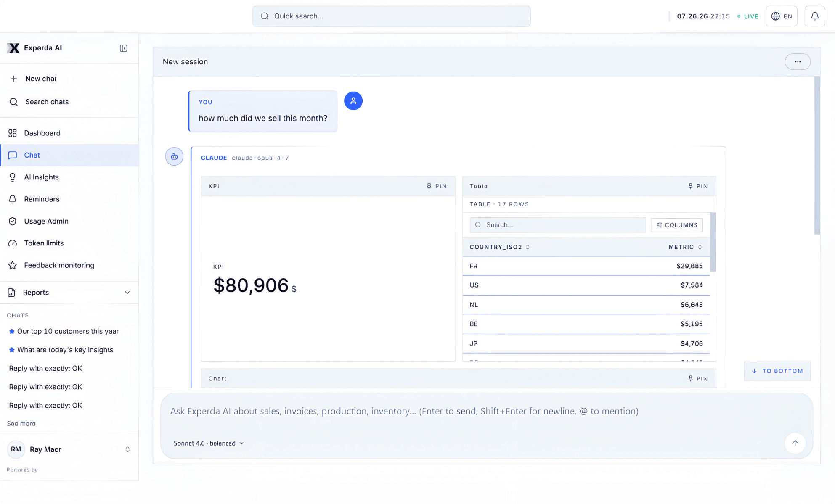Click the star on 'Our top 10 customers'
Viewport: 835px width, 504px height.
12,331
